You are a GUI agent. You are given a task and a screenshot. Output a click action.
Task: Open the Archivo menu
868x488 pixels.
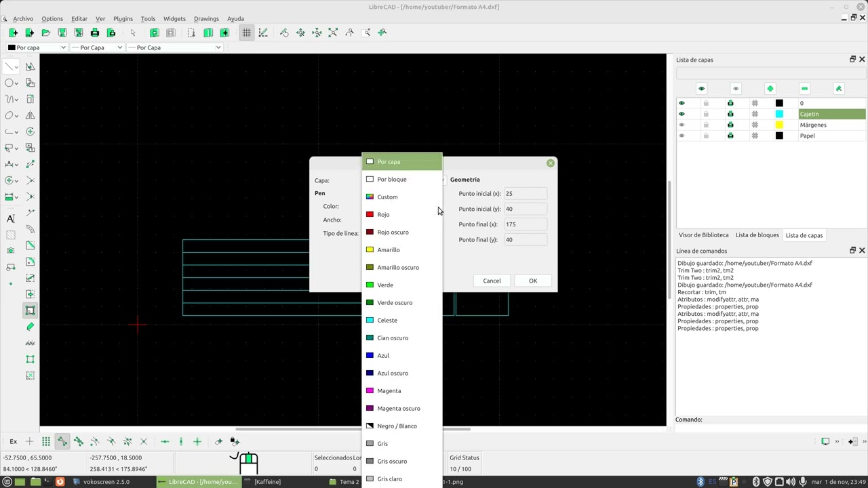23,18
